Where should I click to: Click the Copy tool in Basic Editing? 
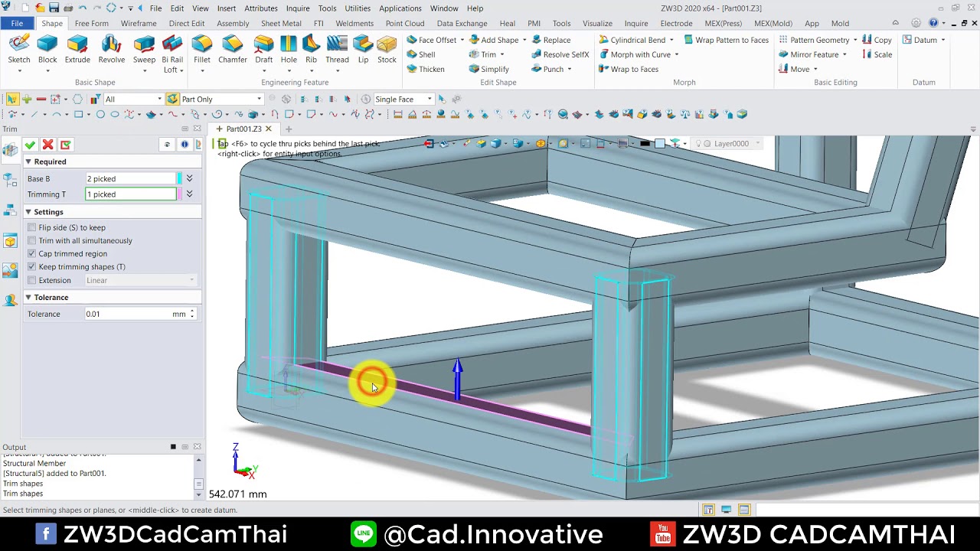[x=877, y=40]
